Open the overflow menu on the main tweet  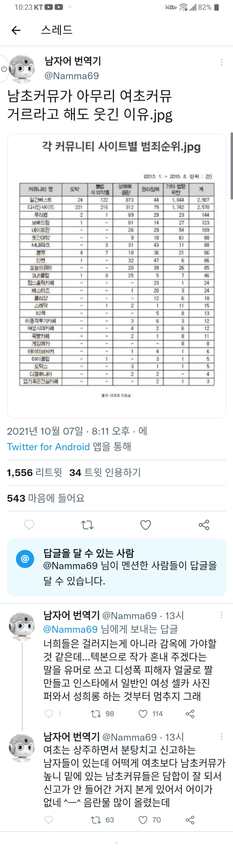[x=222, y=62]
